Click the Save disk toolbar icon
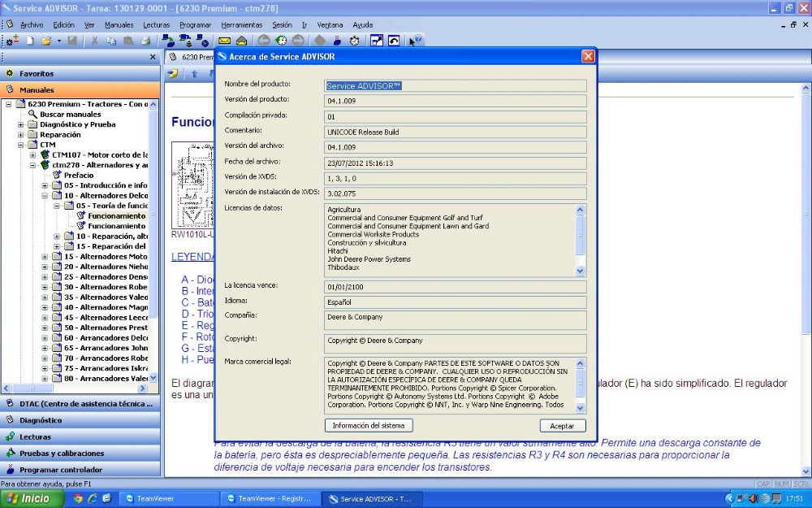This screenshot has height=508, width=812. pyautogui.click(x=72, y=41)
